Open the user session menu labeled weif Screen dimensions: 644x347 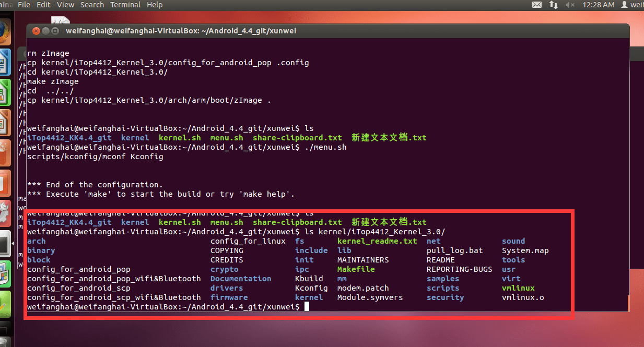pyautogui.click(x=632, y=5)
